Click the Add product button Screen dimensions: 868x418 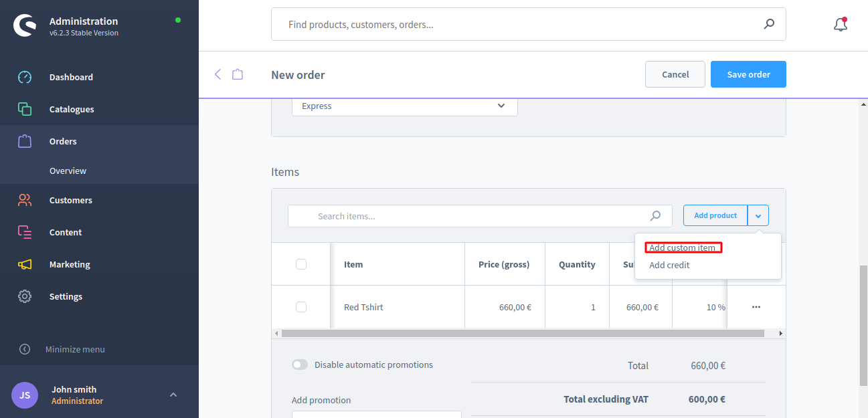[715, 215]
